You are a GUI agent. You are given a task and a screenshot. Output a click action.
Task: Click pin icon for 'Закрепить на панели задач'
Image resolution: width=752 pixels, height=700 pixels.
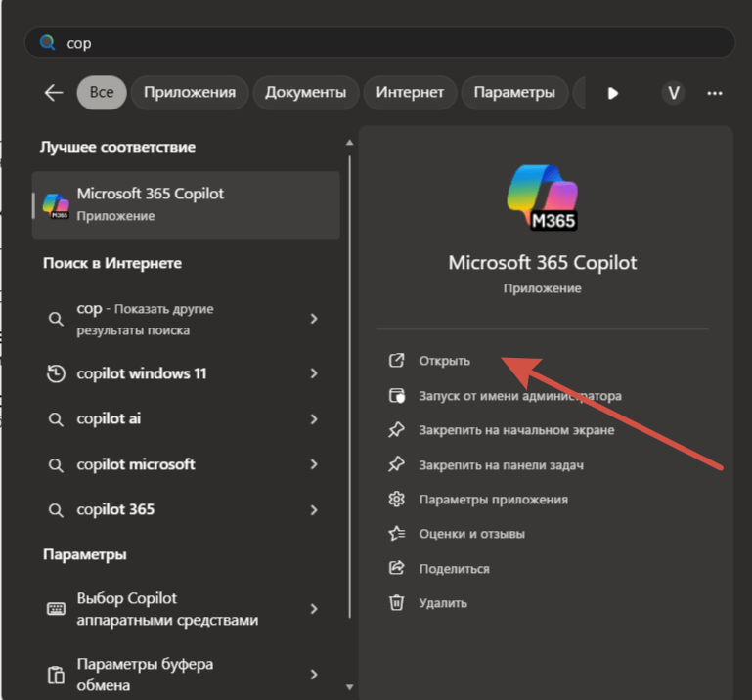(x=396, y=464)
